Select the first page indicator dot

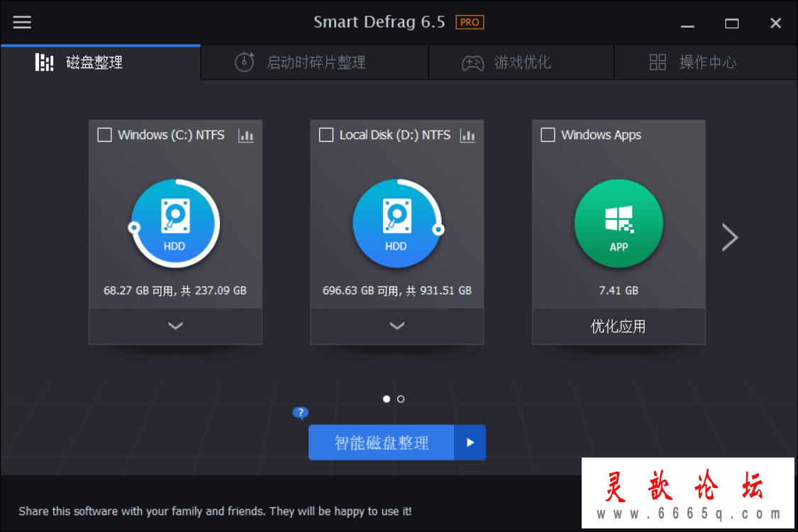click(x=387, y=399)
